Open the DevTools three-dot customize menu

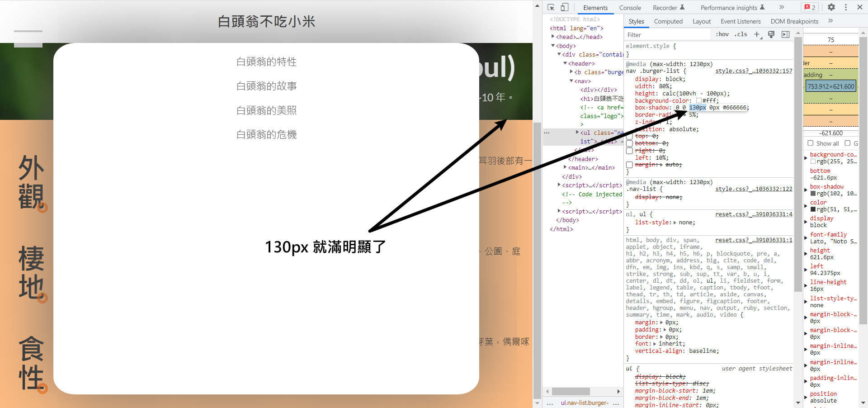pos(846,7)
